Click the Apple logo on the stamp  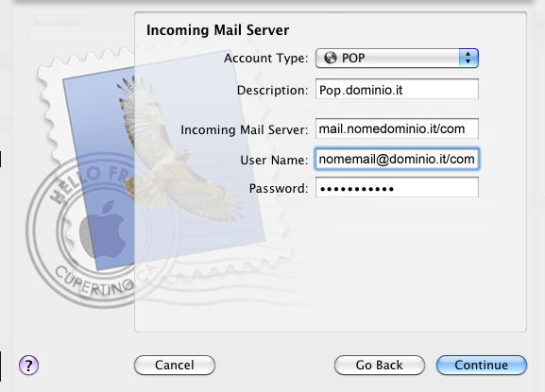point(104,231)
